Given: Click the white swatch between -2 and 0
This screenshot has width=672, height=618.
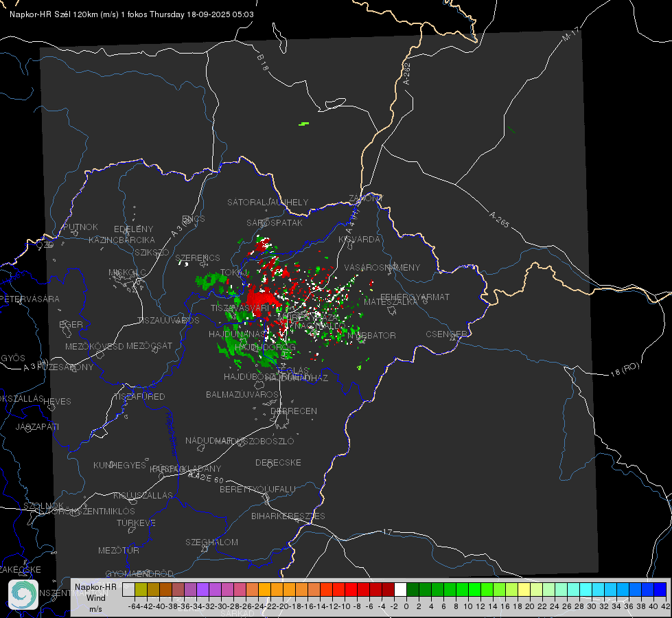Looking at the screenshot, I should tap(400, 589).
